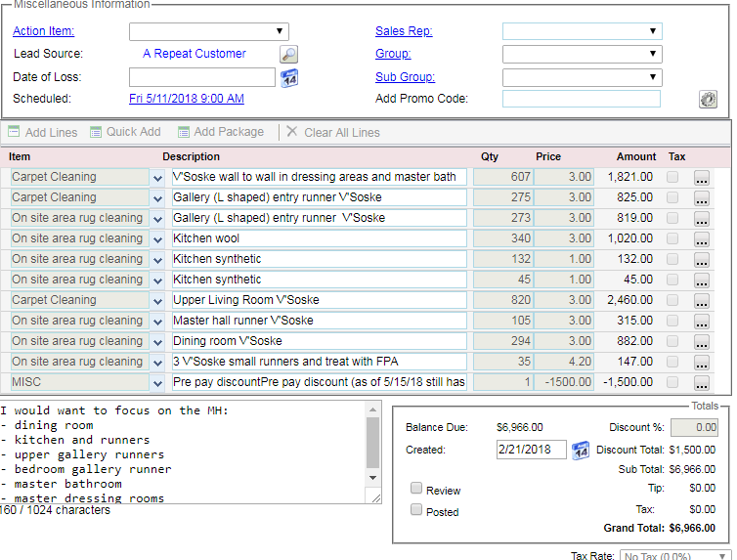Click the Scheduled date link Fri 5/11/2018
The width and height of the screenshot is (737, 560).
coord(187,99)
